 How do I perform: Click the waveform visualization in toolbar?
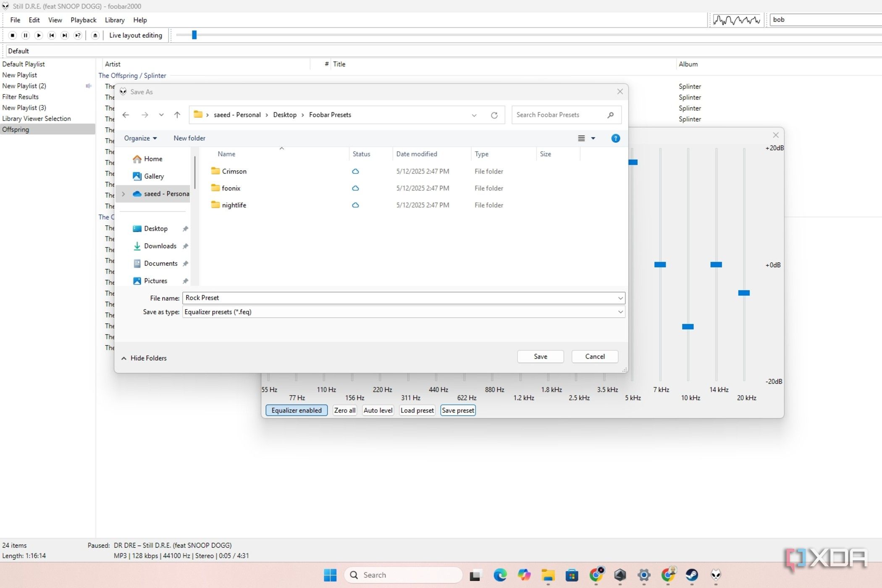pyautogui.click(x=737, y=20)
